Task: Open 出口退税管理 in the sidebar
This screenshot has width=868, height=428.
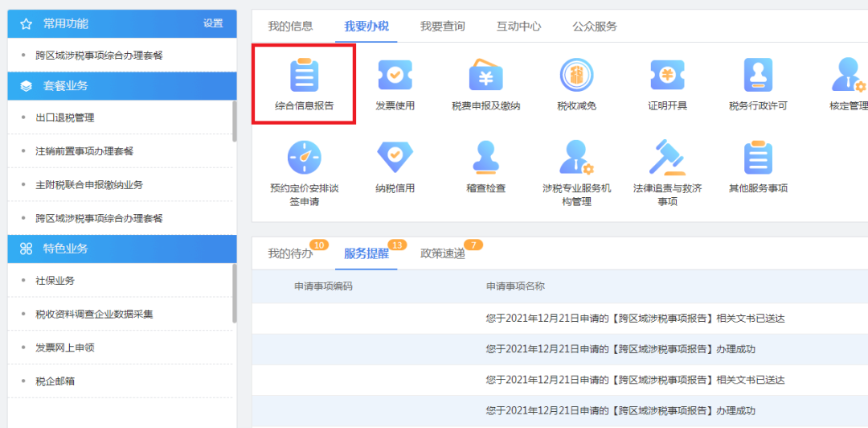Action: tap(65, 117)
